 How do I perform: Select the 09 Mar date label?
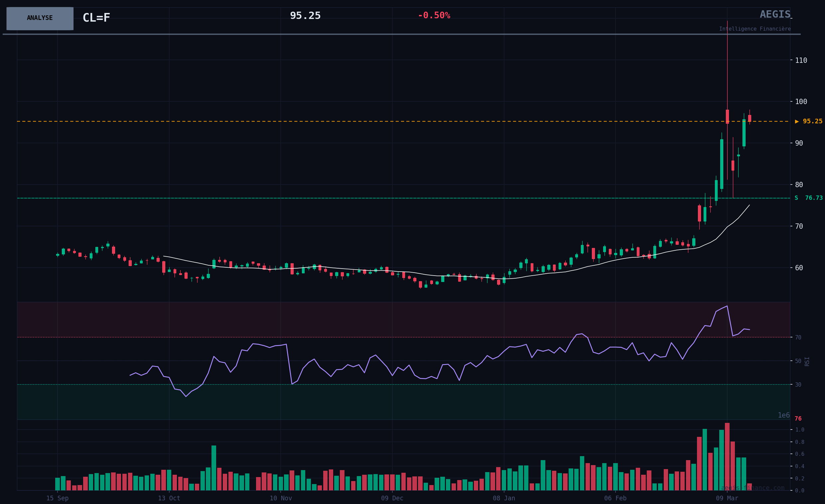click(727, 498)
